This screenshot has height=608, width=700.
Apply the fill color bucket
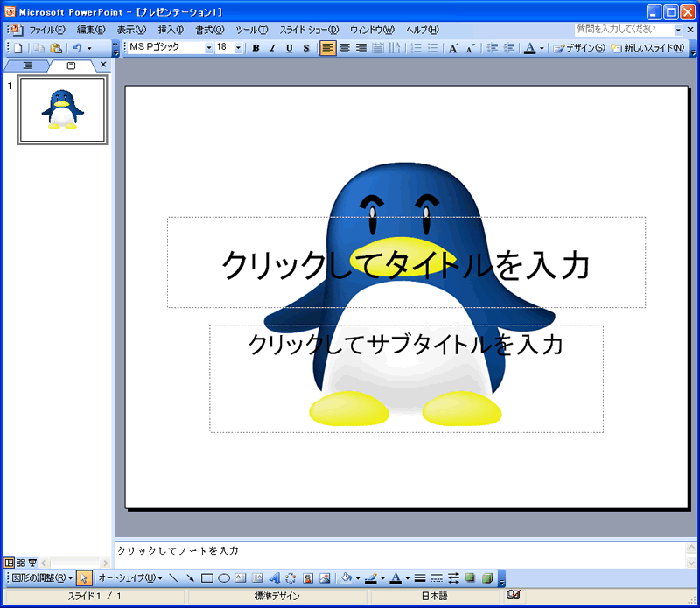coord(346,578)
